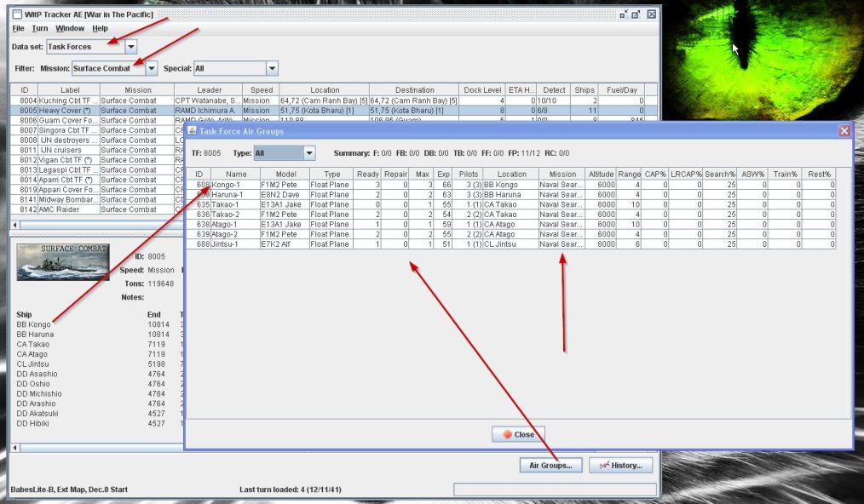Click CL Jintsu in the ship list
864x504 pixels.
click(32, 364)
